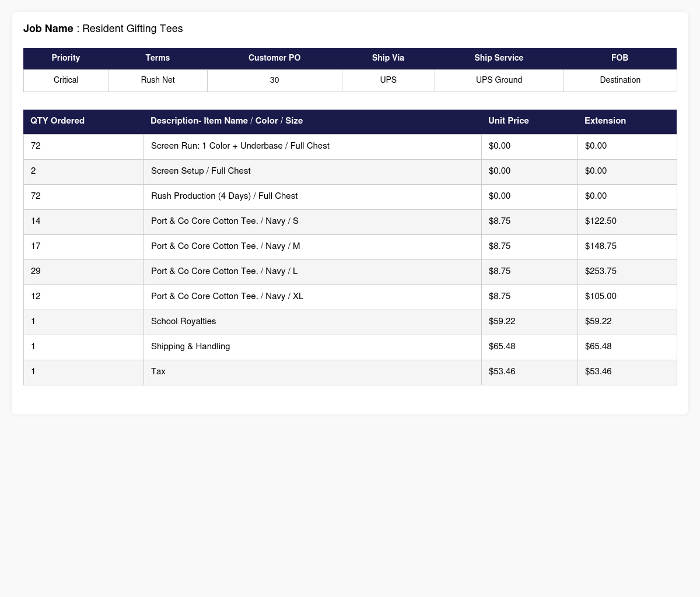Click quantity 12 in the Navy XL row
Screen dimensions: 700x597
[83, 297]
